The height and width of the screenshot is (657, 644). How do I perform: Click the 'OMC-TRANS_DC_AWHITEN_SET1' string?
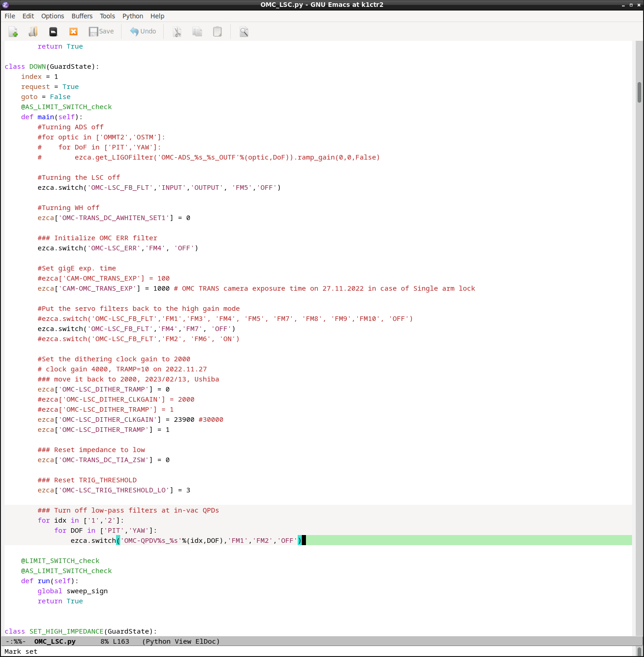coord(114,218)
